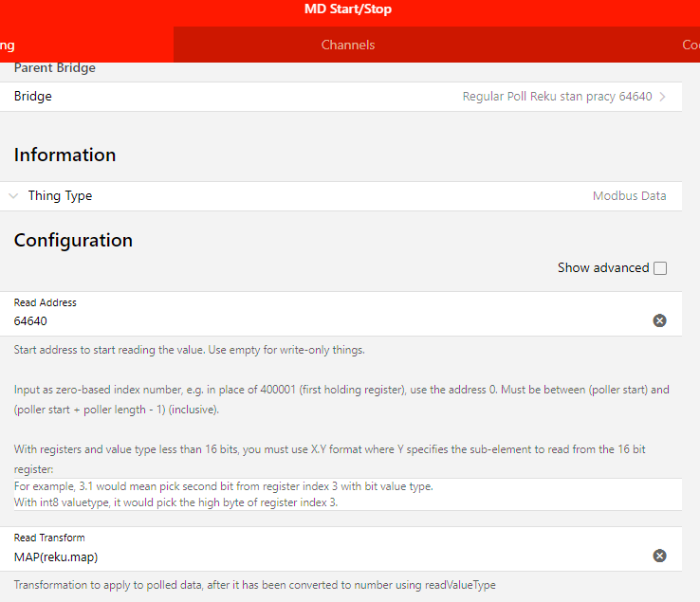Click the Information heading
The image size is (700, 602).
coord(64,155)
